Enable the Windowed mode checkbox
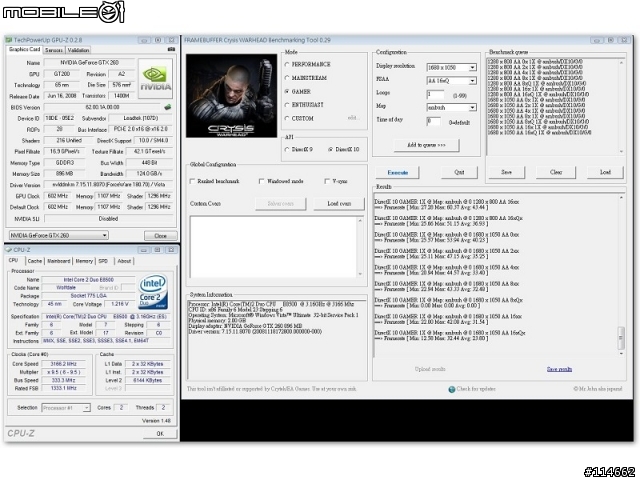The image size is (640, 480). [262, 181]
